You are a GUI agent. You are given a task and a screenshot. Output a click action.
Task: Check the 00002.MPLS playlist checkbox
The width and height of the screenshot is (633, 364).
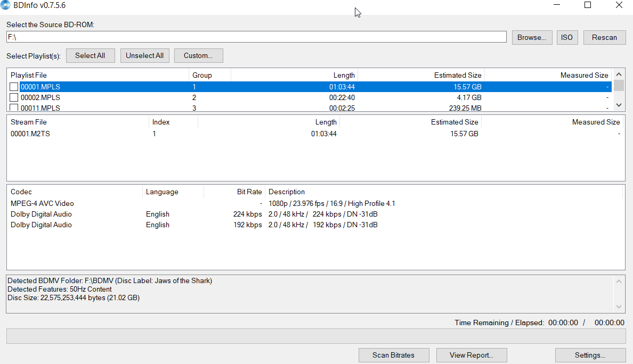(14, 97)
